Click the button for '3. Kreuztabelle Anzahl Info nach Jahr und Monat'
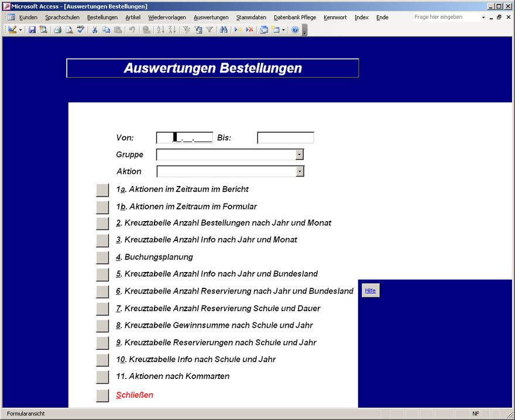 pyautogui.click(x=102, y=240)
